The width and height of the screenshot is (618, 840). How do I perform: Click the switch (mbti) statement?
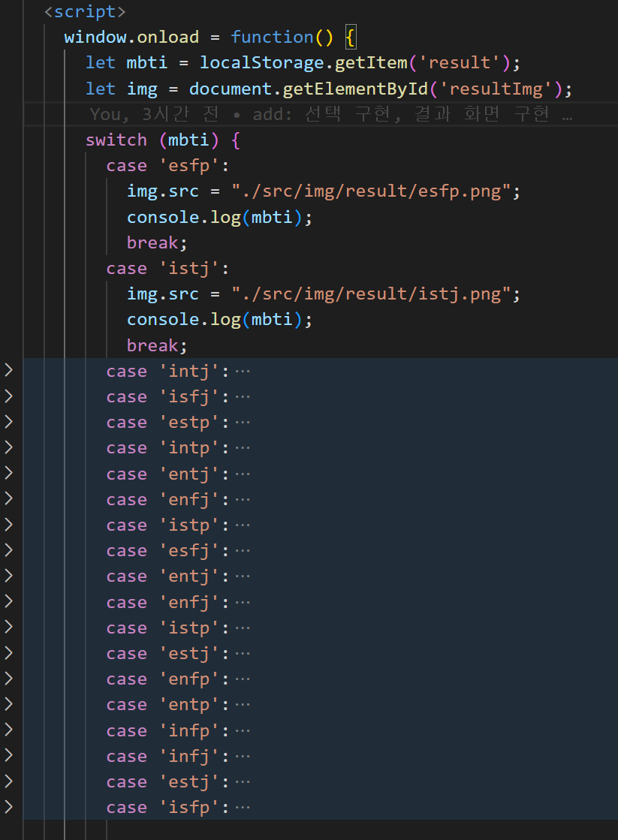click(x=162, y=140)
